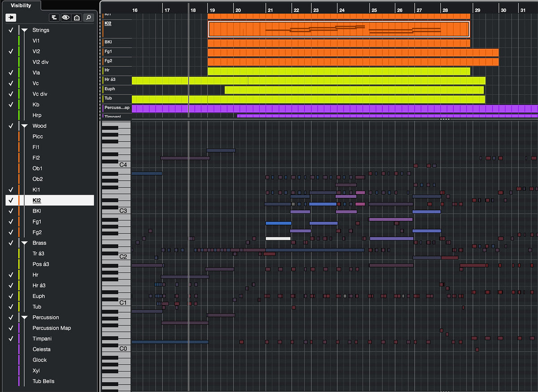Open the track type filter icon
Viewport: 538px width, 392px height.
point(54,17)
